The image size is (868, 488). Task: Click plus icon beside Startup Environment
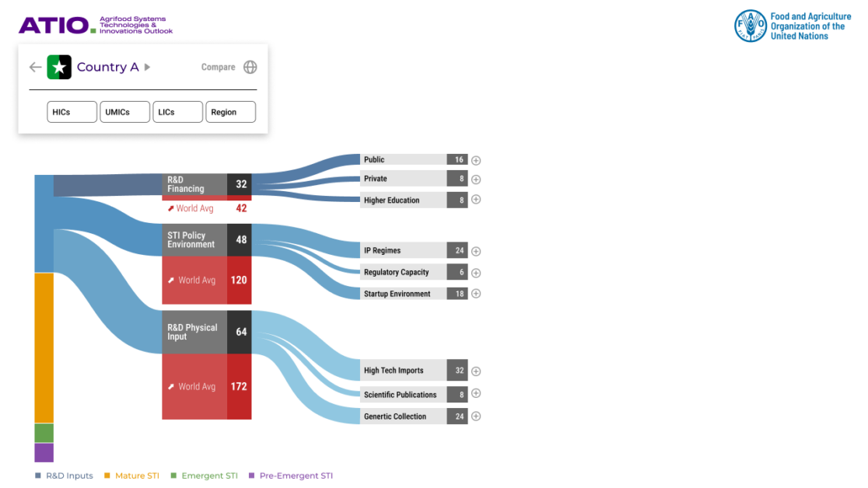[476, 294]
